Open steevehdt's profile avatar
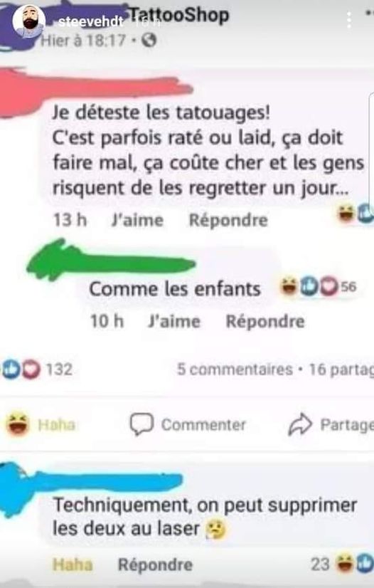Screen dimensions: 374x588 click(x=29, y=21)
